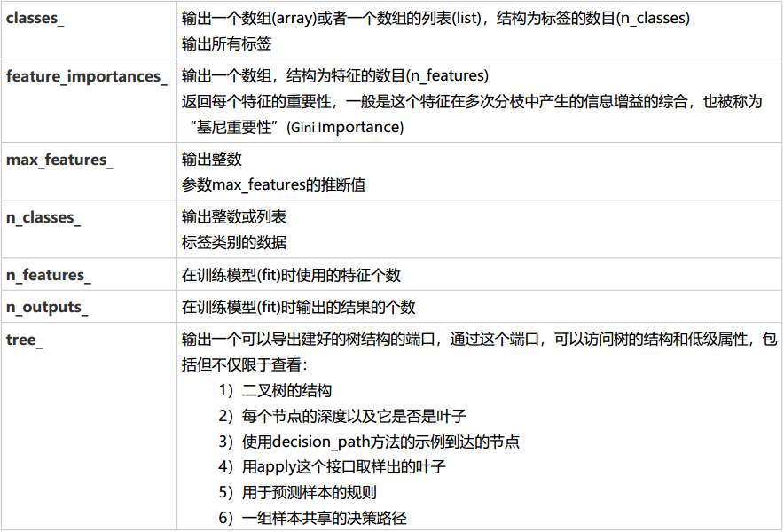Select the n_features_ attribute cell
Screen dimensions: 784x532
coord(49,275)
